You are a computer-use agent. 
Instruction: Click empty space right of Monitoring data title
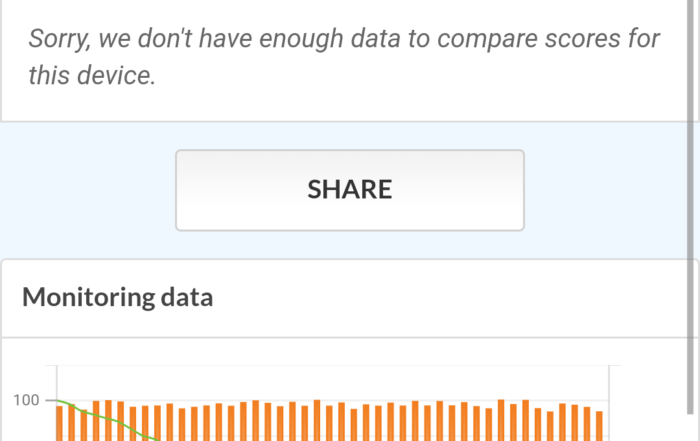450,297
